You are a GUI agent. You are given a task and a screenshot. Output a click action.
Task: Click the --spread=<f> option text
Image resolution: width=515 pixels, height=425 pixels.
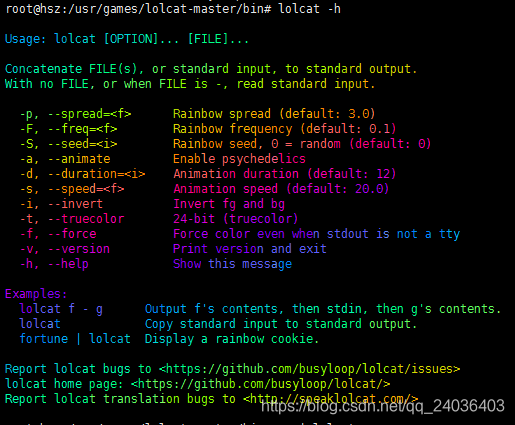point(90,114)
